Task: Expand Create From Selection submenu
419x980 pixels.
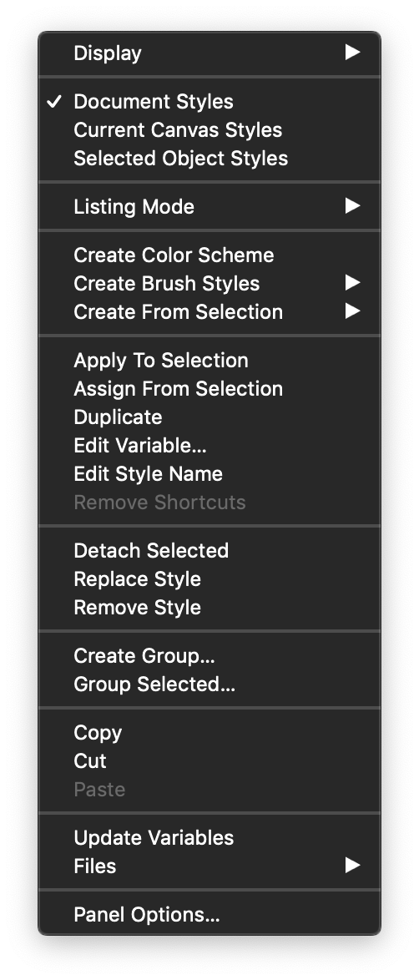Action: (x=209, y=312)
